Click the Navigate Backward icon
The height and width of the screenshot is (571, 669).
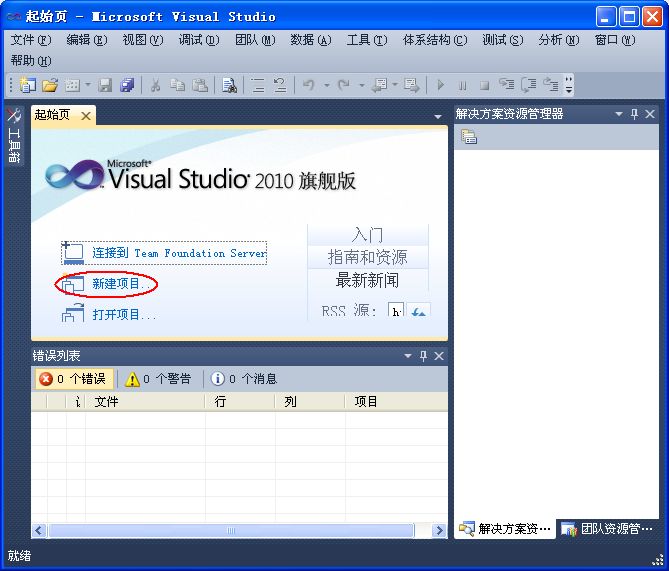pos(379,85)
